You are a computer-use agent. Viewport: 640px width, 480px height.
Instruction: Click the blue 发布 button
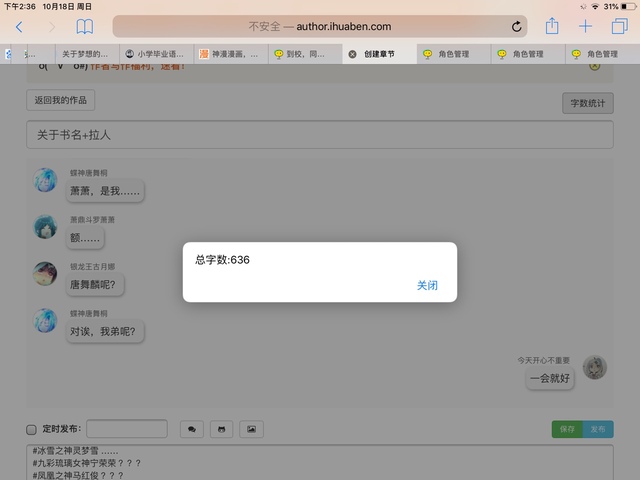click(598, 429)
